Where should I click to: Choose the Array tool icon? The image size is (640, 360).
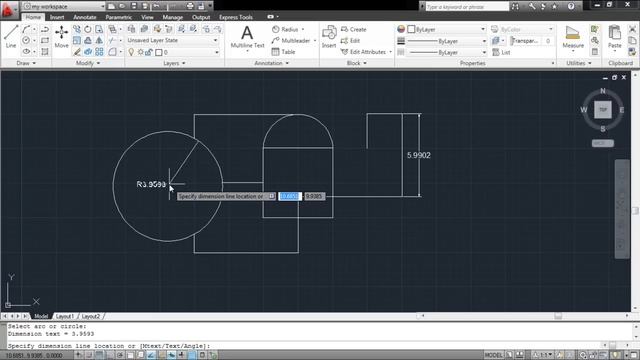(99, 52)
